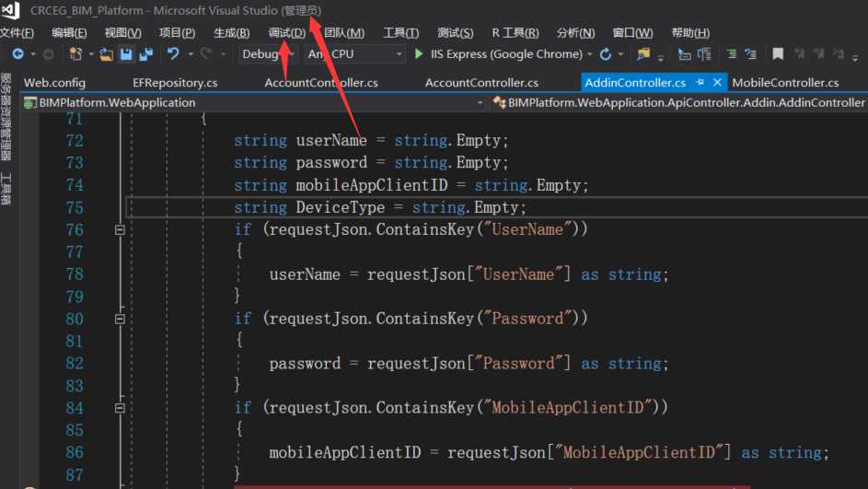Image resolution: width=868 pixels, height=489 pixels.
Task: Switch to the Web.config tab
Action: point(55,83)
